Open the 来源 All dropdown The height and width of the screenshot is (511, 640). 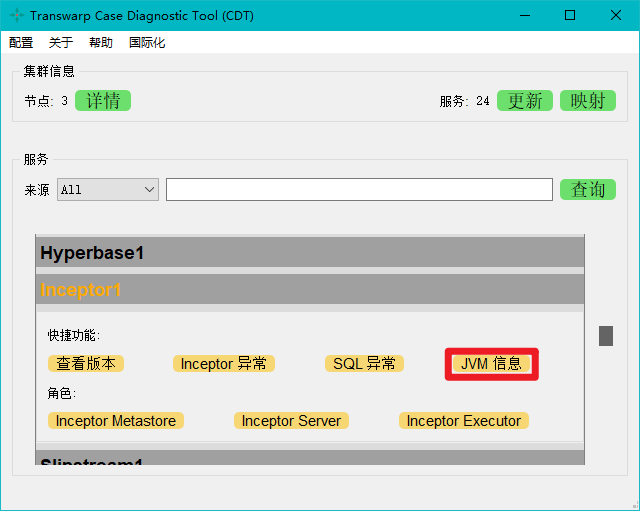pos(108,189)
